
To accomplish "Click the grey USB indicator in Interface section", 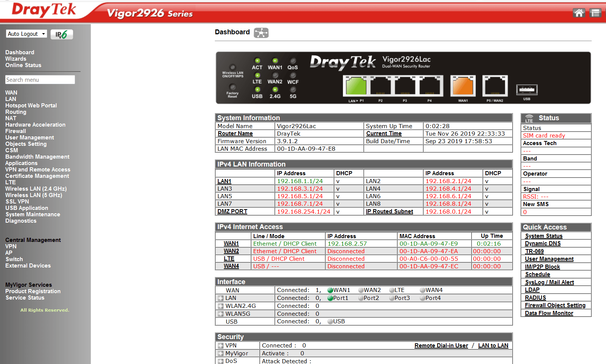I will click(x=330, y=321).
